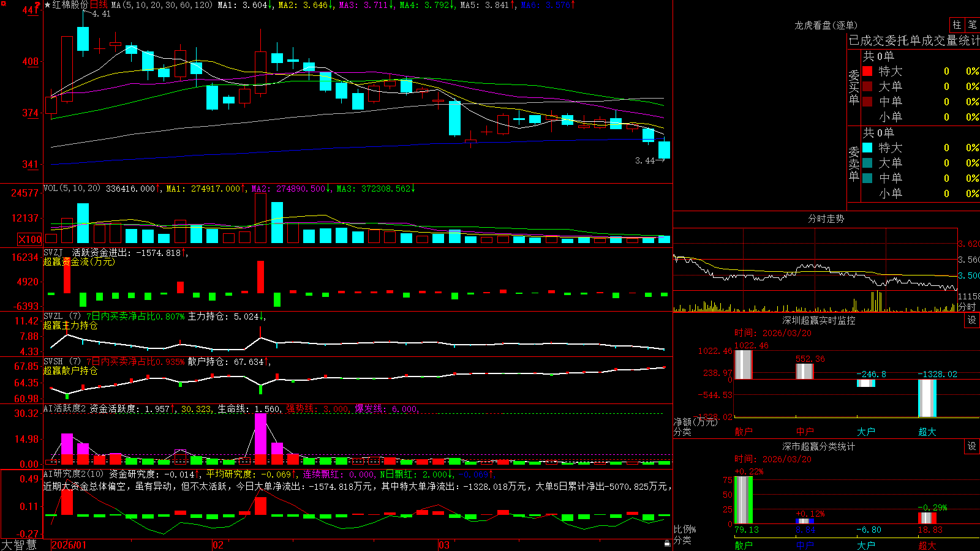Click the 散户 bar showing 1022.46
This screenshot has height=551, width=980.
744,364
